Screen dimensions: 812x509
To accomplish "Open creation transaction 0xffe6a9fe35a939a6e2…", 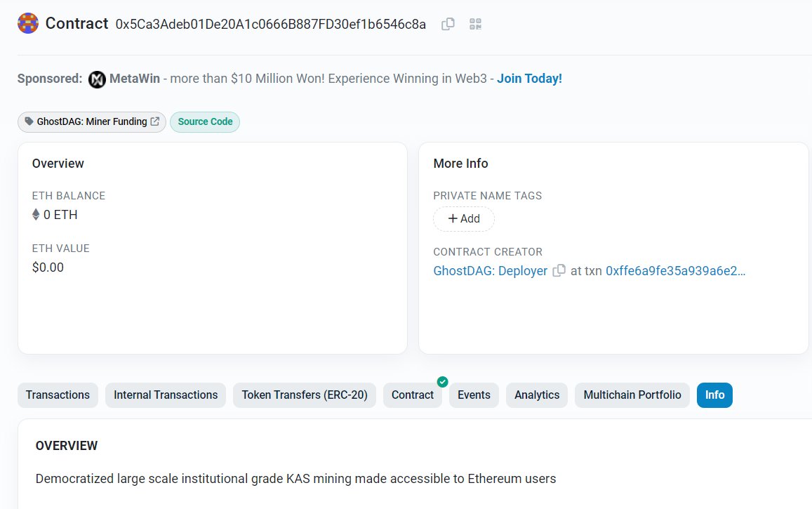I will coord(675,271).
